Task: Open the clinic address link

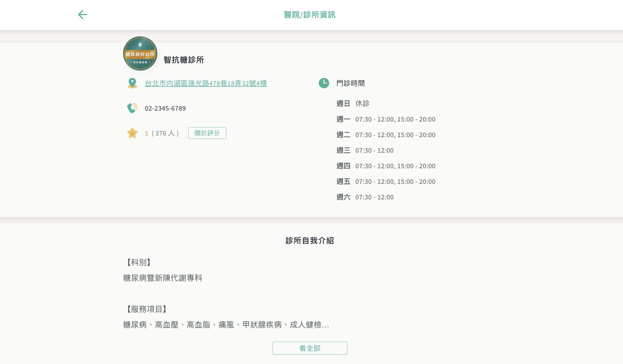Action: pos(206,83)
